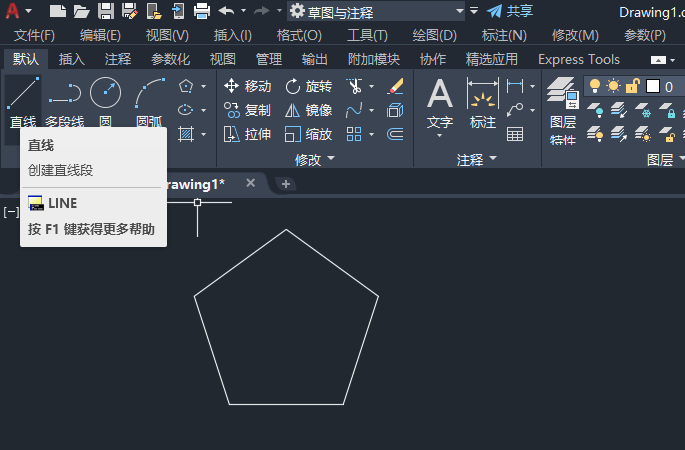Click the 缩放 (Scale) tool
685x450 pixels.
coord(308,134)
